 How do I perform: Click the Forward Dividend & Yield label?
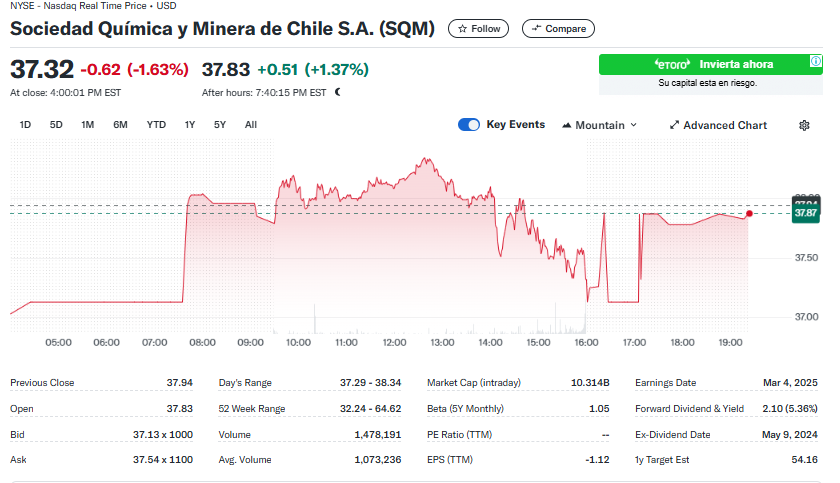(x=689, y=409)
